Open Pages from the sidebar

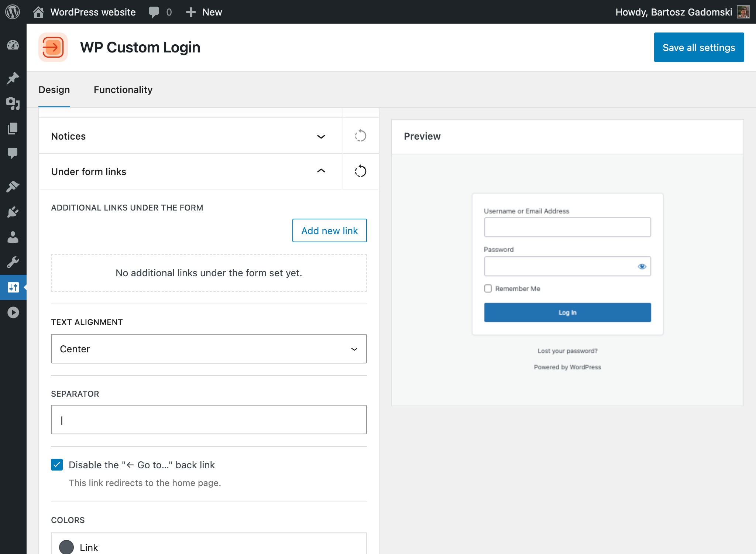(x=13, y=129)
